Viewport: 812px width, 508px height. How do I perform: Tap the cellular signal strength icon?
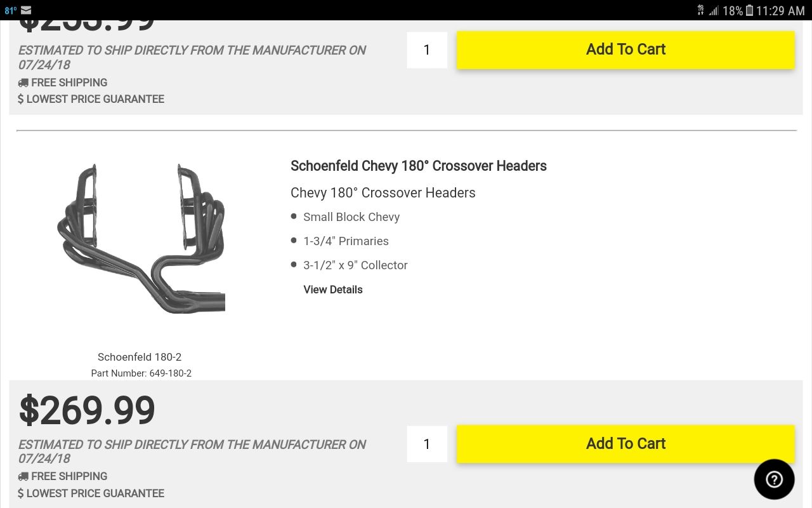714,10
